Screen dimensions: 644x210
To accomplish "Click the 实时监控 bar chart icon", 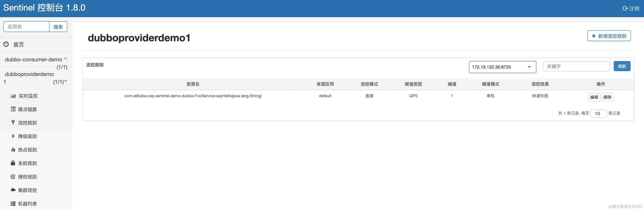I will click(13, 96).
